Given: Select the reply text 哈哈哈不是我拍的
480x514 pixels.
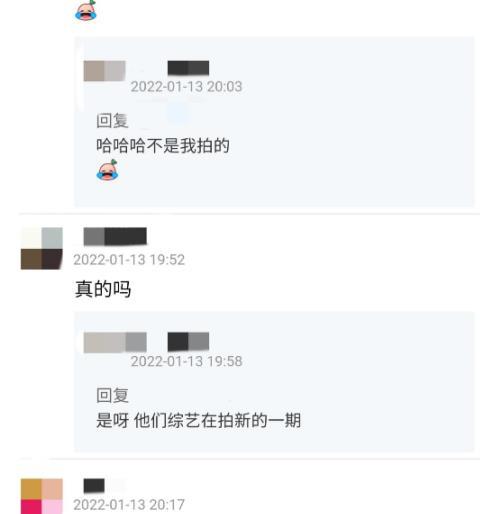Looking at the screenshot, I should click(x=163, y=146).
